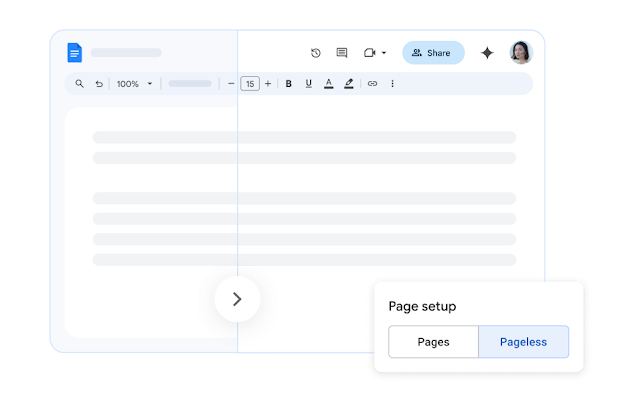Click the Google Docs logo icon
This screenshot has height=402, width=632.
tap(74, 53)
